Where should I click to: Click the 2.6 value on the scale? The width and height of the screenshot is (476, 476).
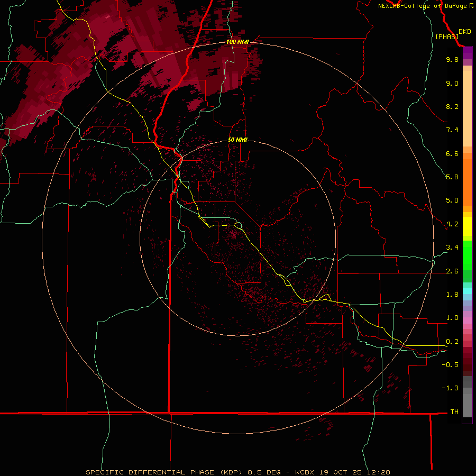point(452,271)
